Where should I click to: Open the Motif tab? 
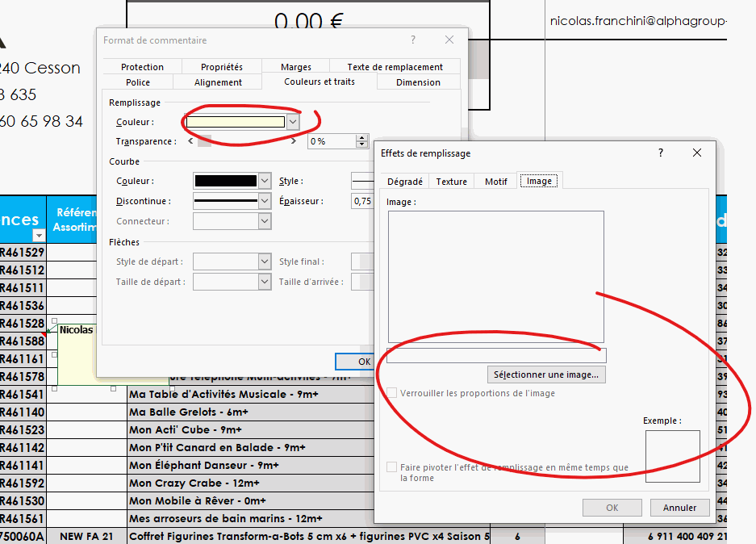coord(495,182)
